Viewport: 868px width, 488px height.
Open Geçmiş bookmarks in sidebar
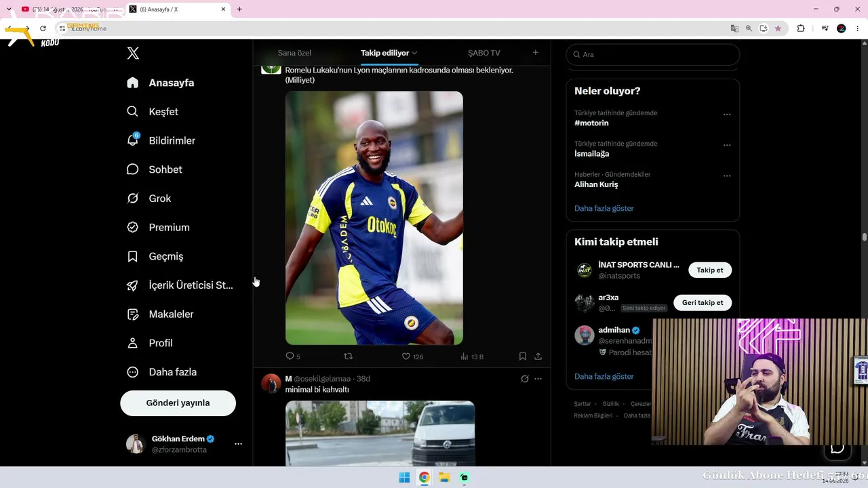(x=155, y=256)
